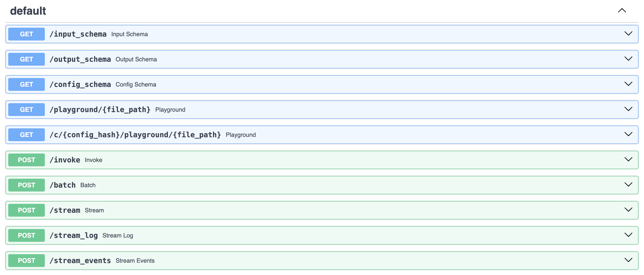
Task: Expand the /stream row chevron
Action: 628,210
